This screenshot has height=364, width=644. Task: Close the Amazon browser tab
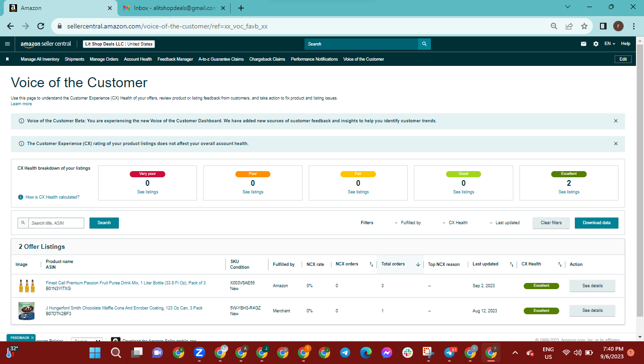click(x=110, y=8)
